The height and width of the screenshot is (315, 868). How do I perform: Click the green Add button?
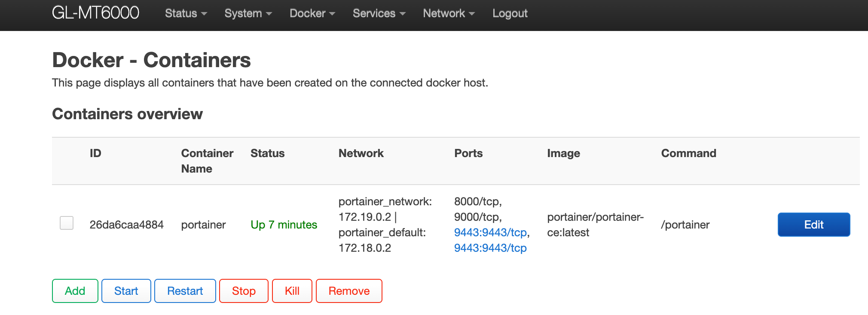pyautogui.click(x=75, y=291)
